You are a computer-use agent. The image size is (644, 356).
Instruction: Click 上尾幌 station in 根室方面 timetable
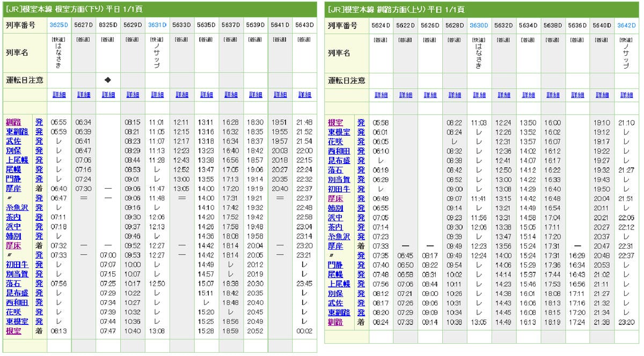click(17, 160)
